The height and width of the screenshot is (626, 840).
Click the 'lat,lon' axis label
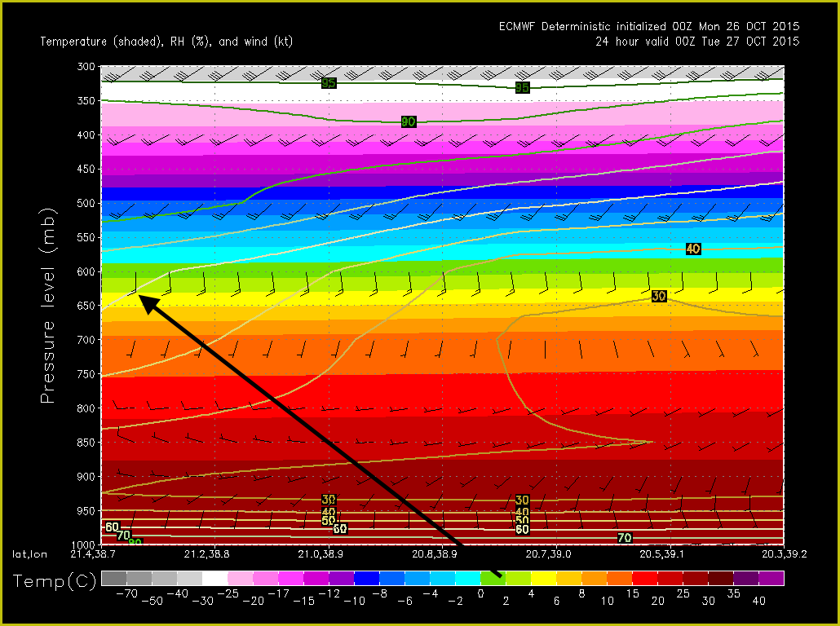tap(29, 554)
